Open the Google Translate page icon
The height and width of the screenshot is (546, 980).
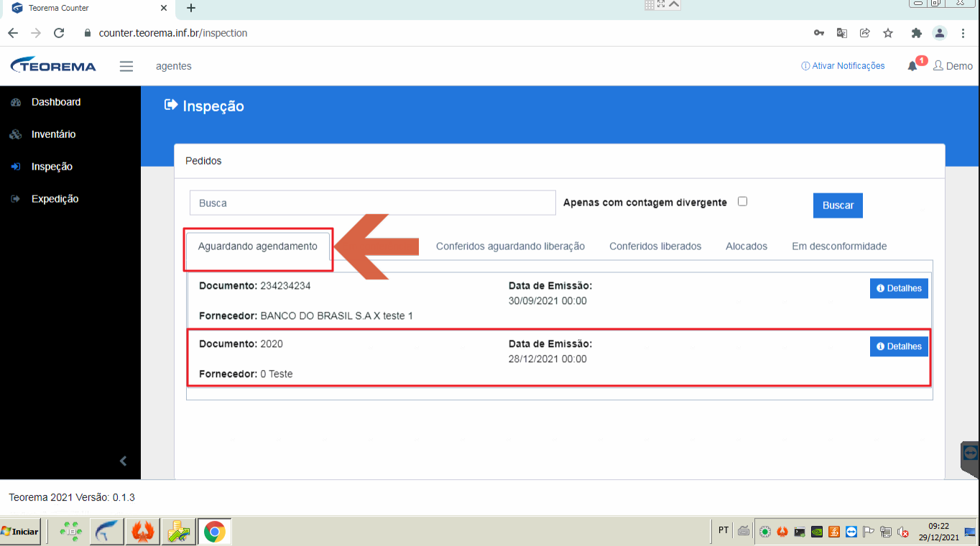point(842,33)
